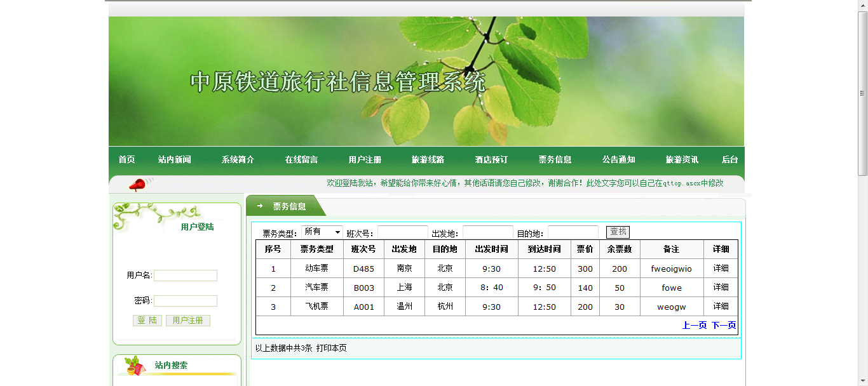The width and height of the screenshot is (868, 386).
Task: Click the 序号 column header
Action: click(x=273, y=250)
